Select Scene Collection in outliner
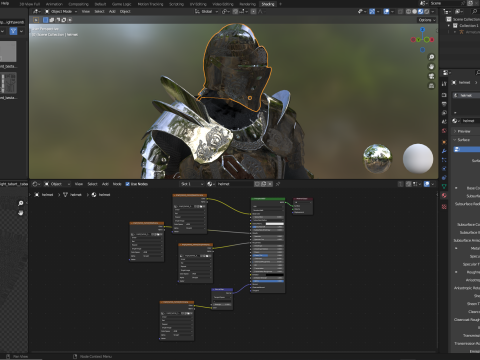The image size is (480, 360). point(466,19)
